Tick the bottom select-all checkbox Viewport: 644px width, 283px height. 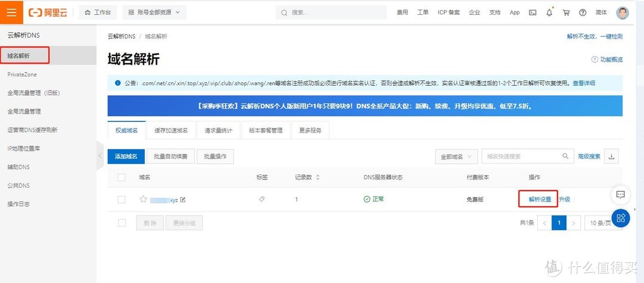click(x=122, y=223)
